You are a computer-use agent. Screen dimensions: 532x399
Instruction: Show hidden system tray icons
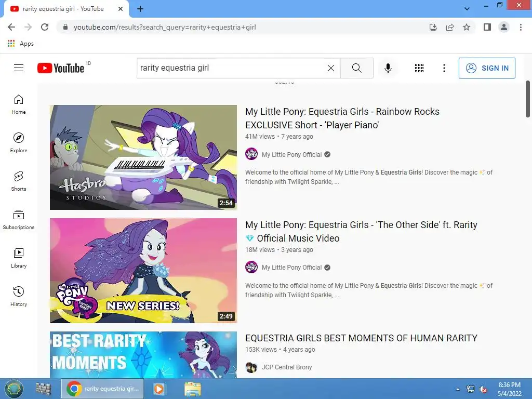[458, 389]
